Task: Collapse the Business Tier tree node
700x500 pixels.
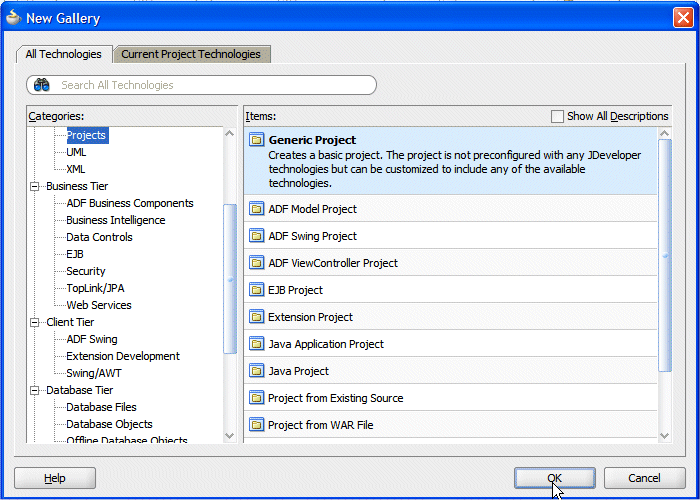Action: tap(35, 186)
